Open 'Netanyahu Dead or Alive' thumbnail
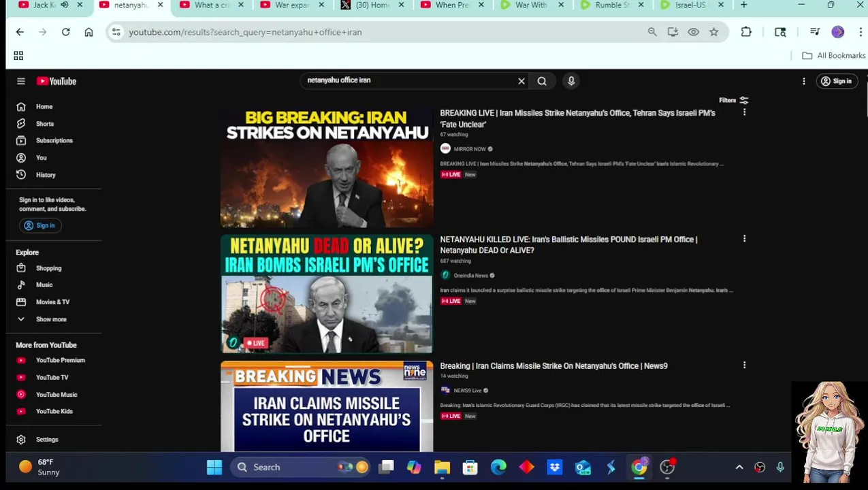 click(327, 294)
